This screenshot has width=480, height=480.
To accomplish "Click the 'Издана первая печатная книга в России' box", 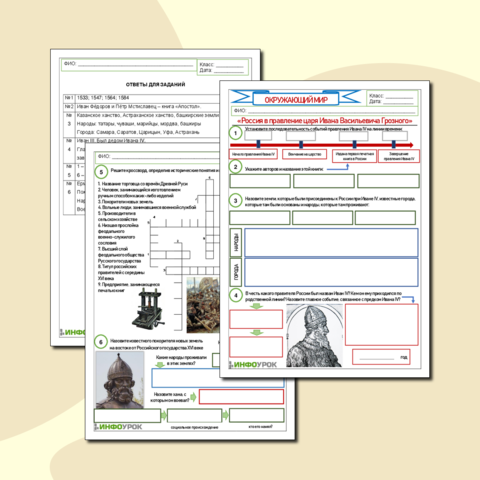I will click(x=354, y=156).
